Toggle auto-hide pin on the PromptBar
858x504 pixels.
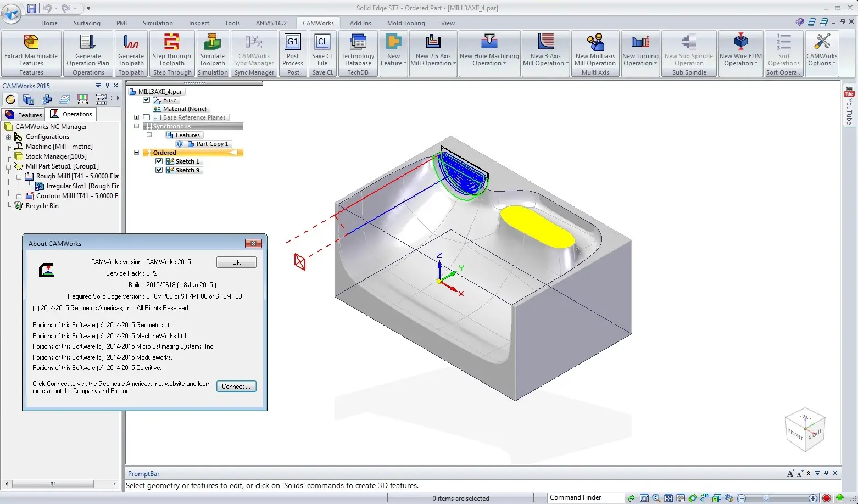tap(826, 473)
